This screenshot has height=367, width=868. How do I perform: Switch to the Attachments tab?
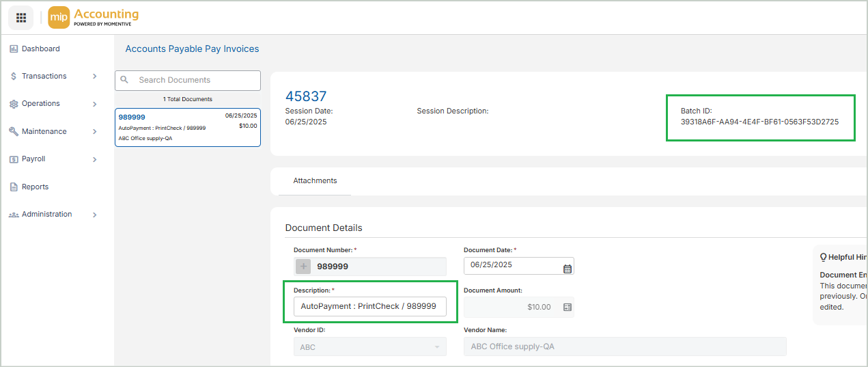(x=315, y=181)
